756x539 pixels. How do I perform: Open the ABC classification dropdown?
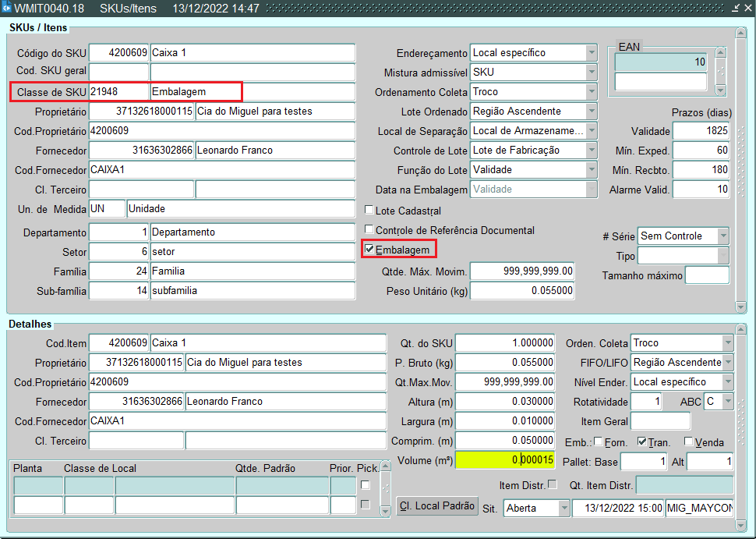pos(728,402)
